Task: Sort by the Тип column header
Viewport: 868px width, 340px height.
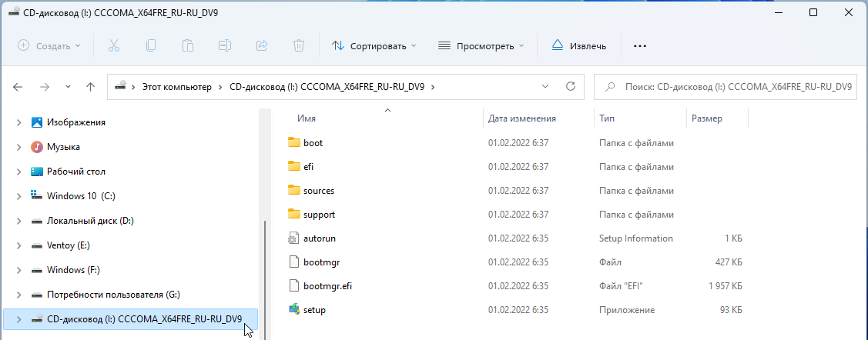Action: tap(607, 118)
